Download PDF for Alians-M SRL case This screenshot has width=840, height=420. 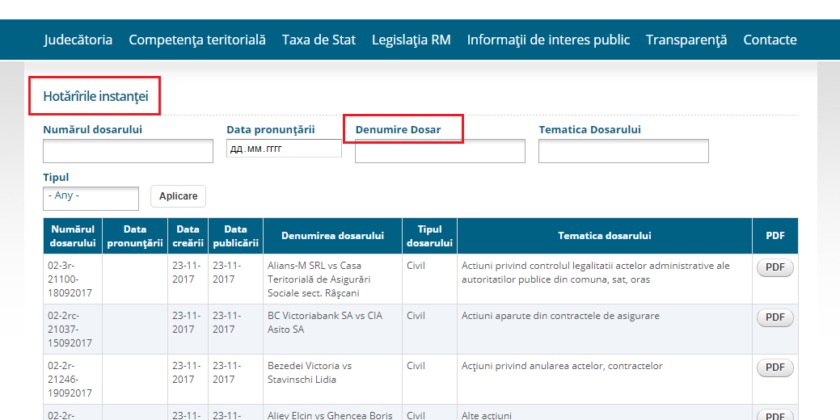[x=775, y=268]
